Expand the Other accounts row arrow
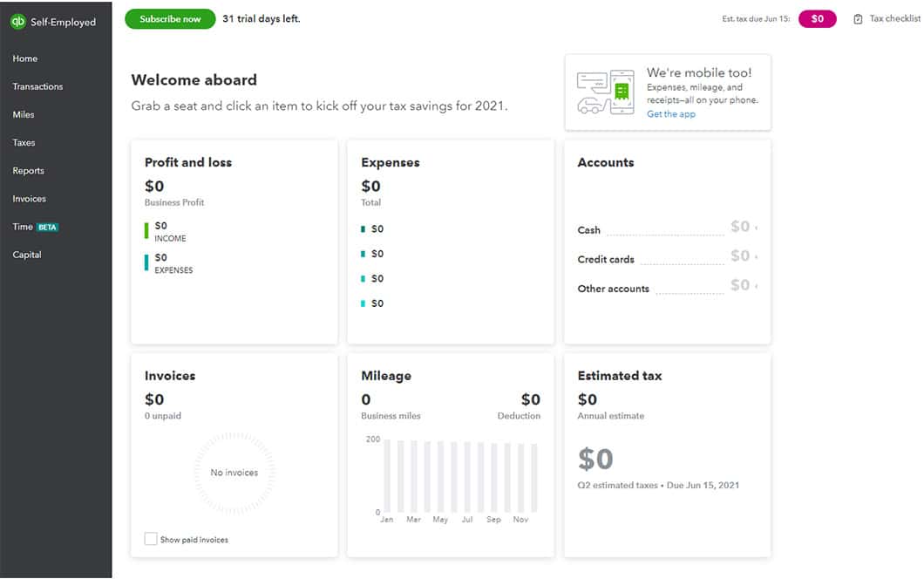The width and height of the screenshot is (924, 579). pyautogui.click(x=756, y=287)
